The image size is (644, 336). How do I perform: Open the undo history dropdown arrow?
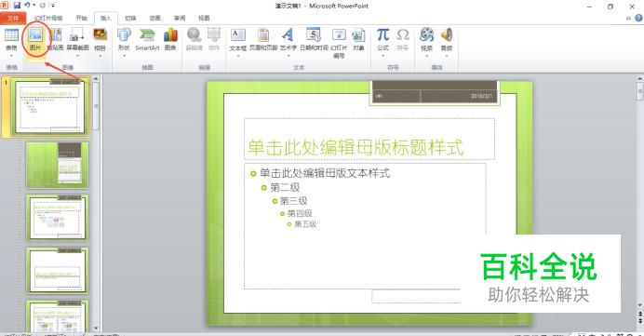click(x=34, y=6)
